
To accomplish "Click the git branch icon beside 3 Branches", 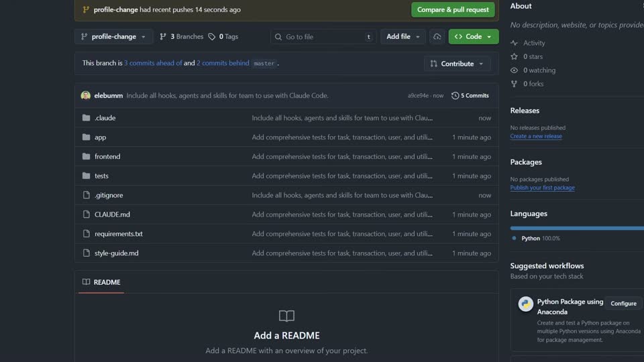I will click(163, 36).
